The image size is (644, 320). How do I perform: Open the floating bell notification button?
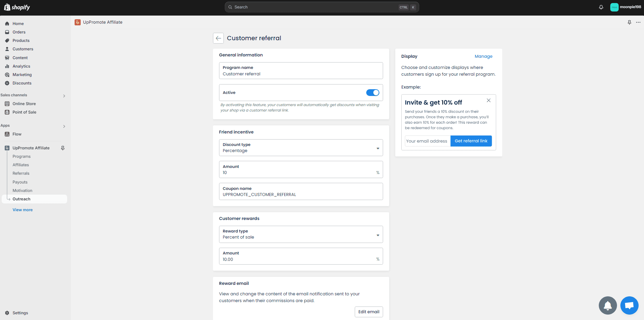pos(608,305)
